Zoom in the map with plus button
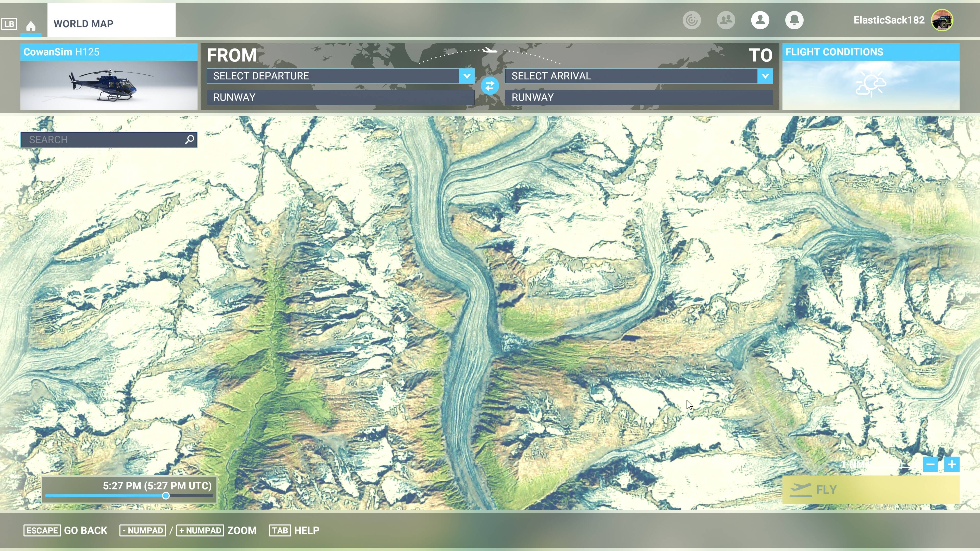980x551 pixels. point(951,464)
